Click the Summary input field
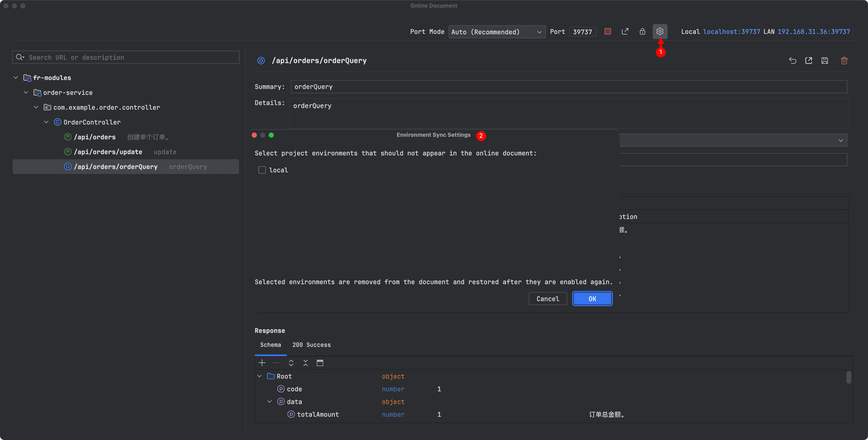This screenshot has width=868, height=440. (x=569, y=87)
